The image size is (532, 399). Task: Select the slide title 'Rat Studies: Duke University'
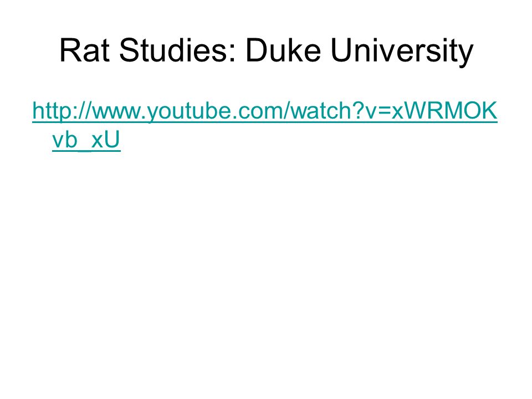[x=267, y=51]
